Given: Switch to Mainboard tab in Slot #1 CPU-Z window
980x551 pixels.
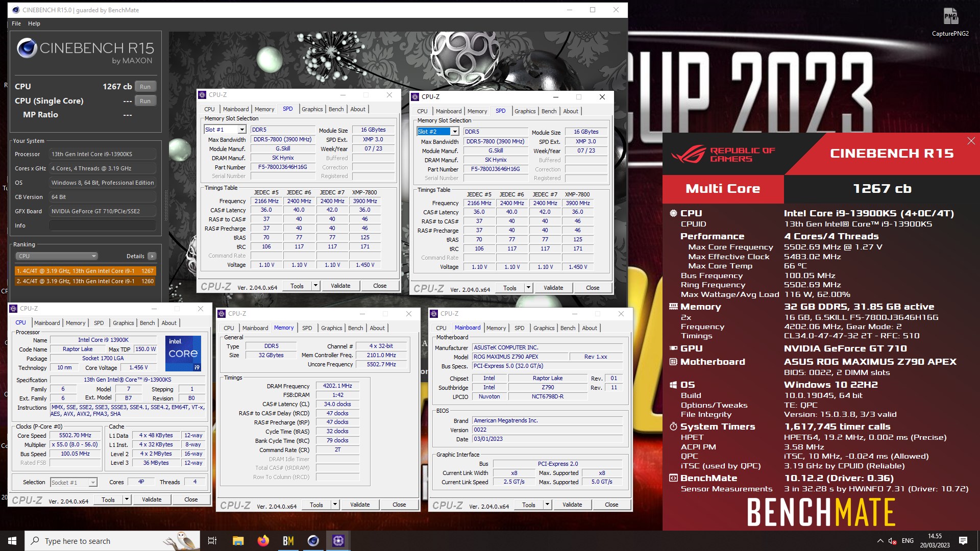Looking at the screenshot, I should tap(236, 109).
